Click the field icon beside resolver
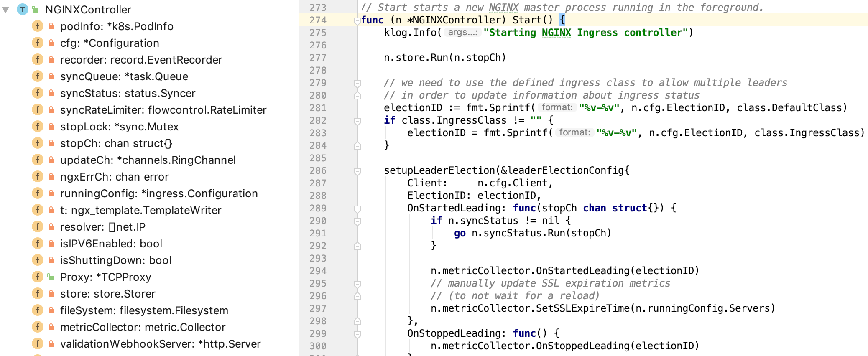This screenshot has width=868, height=356. coord(38,227)
